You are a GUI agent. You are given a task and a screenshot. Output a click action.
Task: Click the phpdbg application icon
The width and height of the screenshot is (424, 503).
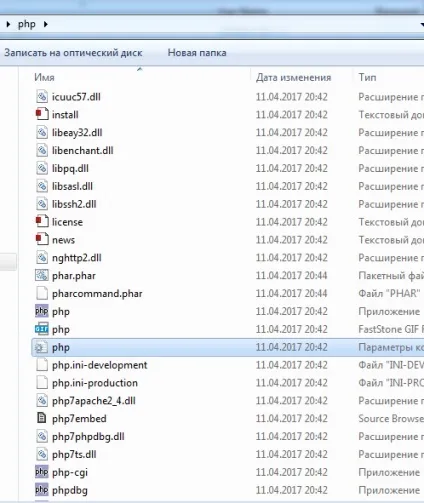click(42, 490)
